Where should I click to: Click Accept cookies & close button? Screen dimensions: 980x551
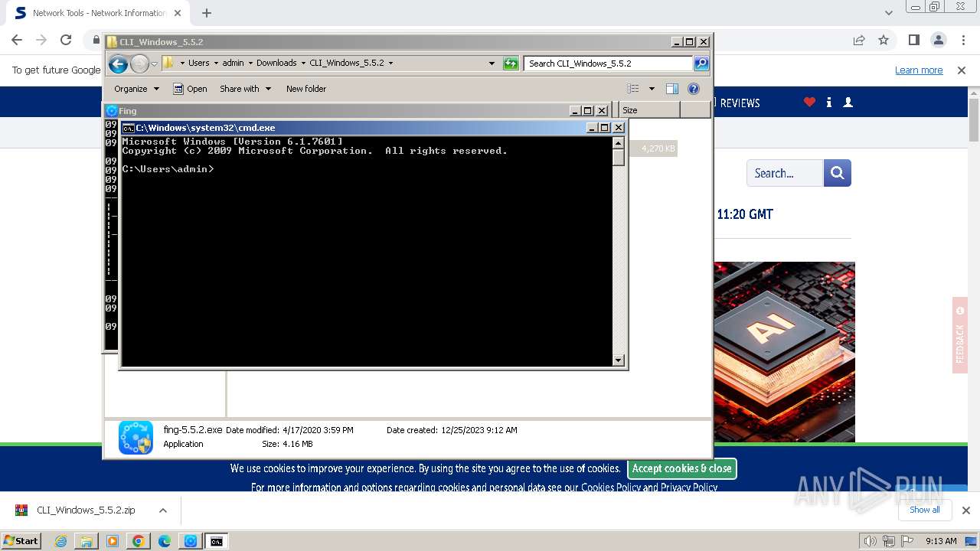coord(682,468)
